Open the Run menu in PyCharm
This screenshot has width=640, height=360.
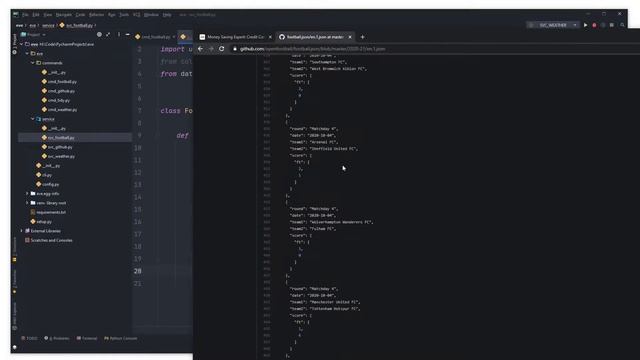111,15
